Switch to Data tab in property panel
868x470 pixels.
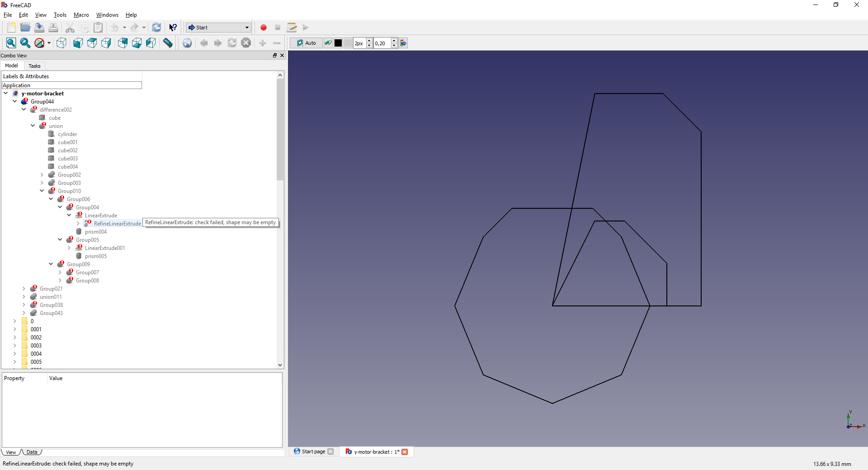tap(32, 452)
